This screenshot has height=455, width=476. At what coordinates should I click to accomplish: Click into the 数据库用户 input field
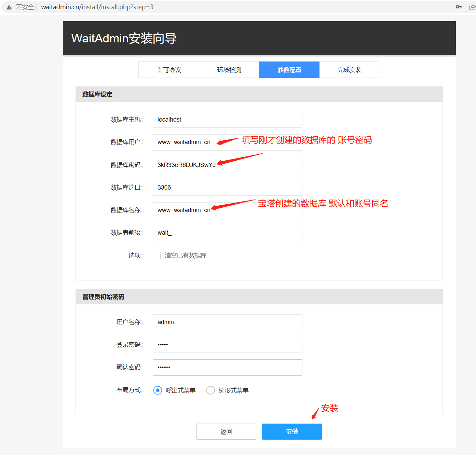click(227, 142)
